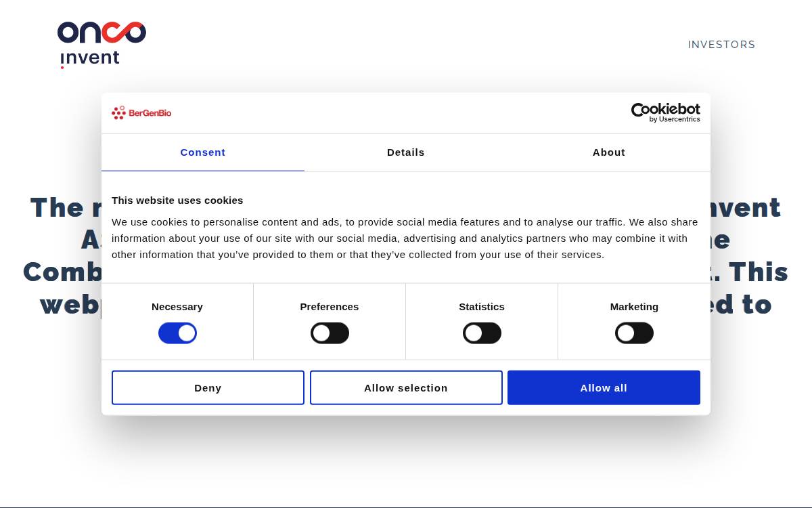Image resolution: width=812 pixels, height=508 pixels.
Task: Click the BerGenBio logo in the dialog
Action: point(141,112)
